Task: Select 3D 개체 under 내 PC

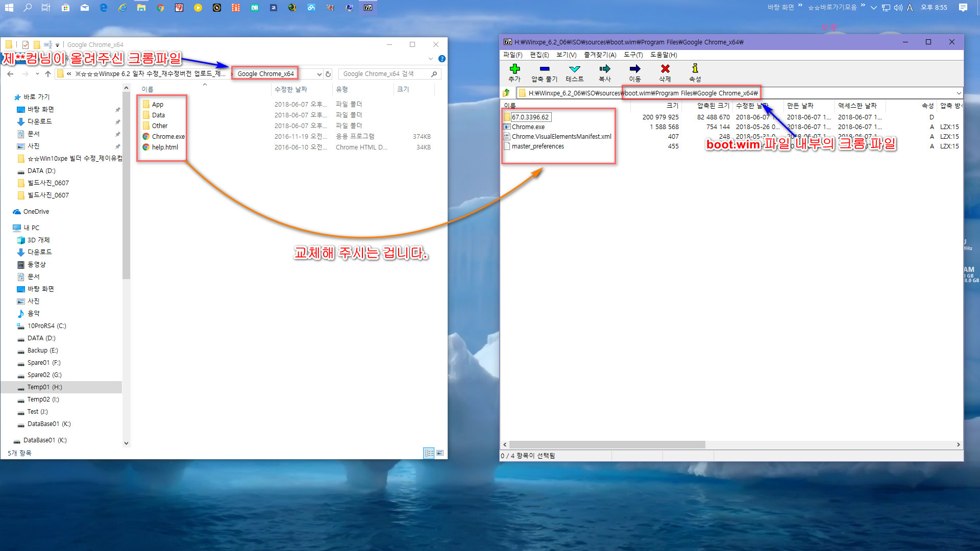Action: click(38, 240)
